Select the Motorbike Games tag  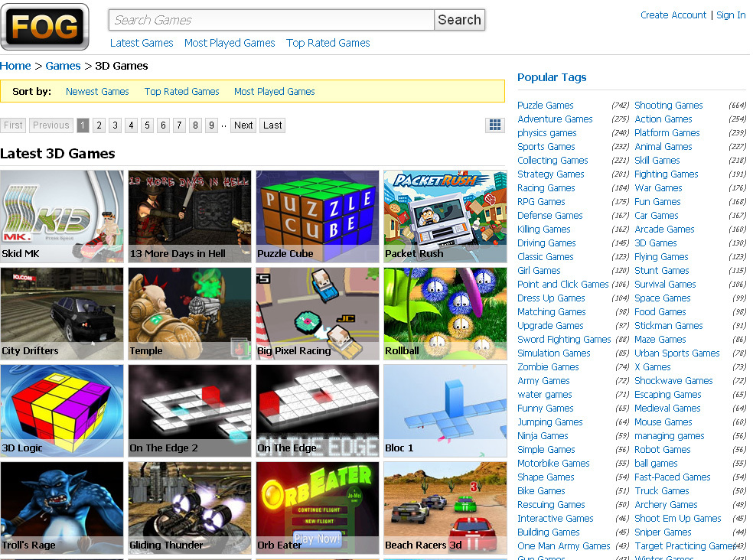[553, 464]
